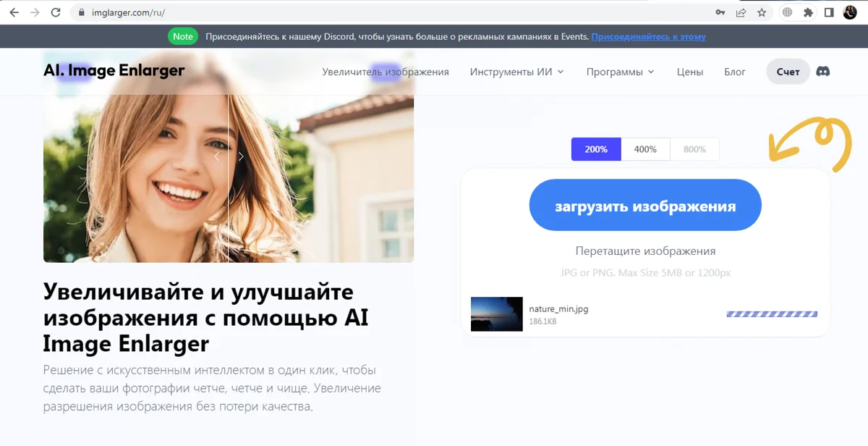Click the globe extension icon
868x446 pixels.
point(787,12)
